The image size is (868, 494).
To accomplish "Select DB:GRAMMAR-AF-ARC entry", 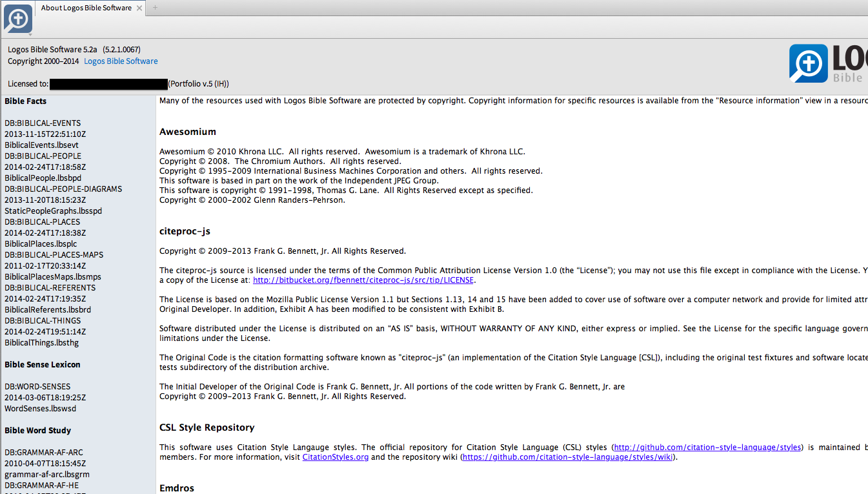I will point(44,453).
